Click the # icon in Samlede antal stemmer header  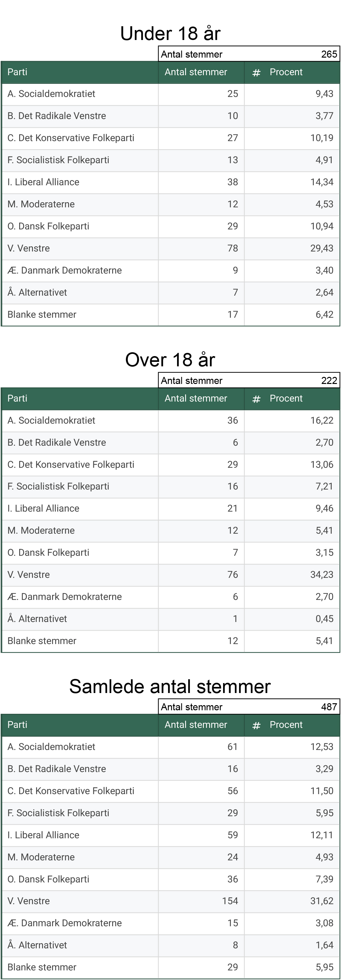tap(256, 725)
